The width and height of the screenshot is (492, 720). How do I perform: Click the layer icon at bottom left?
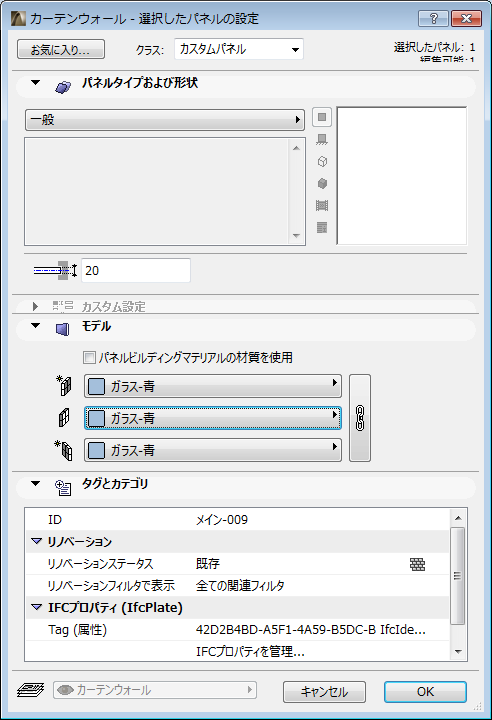click(30, 690)
